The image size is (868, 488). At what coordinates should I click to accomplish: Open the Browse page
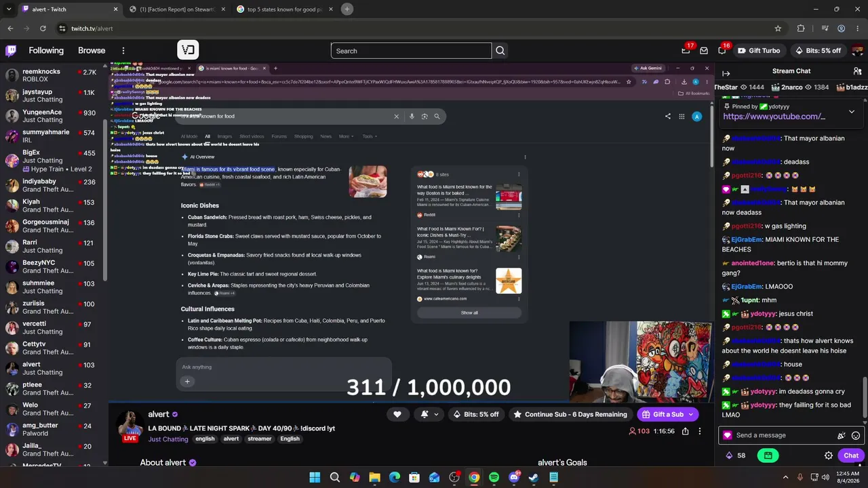click(92, 50)
